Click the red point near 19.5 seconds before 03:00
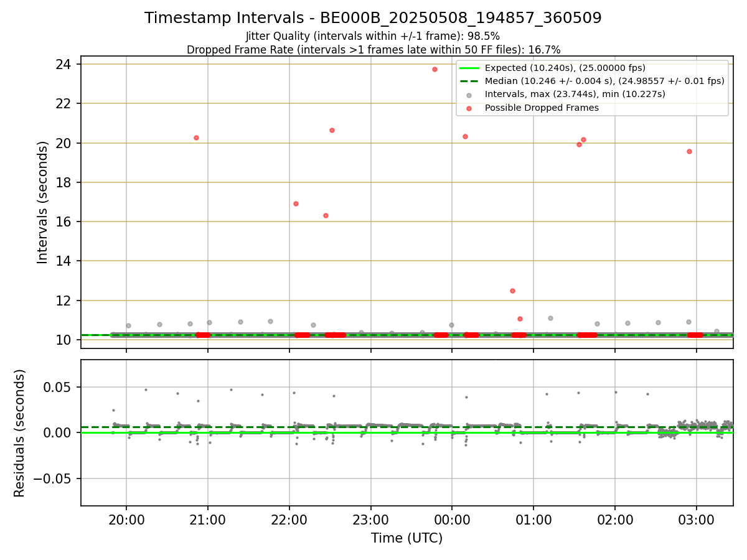 [689, 151]
